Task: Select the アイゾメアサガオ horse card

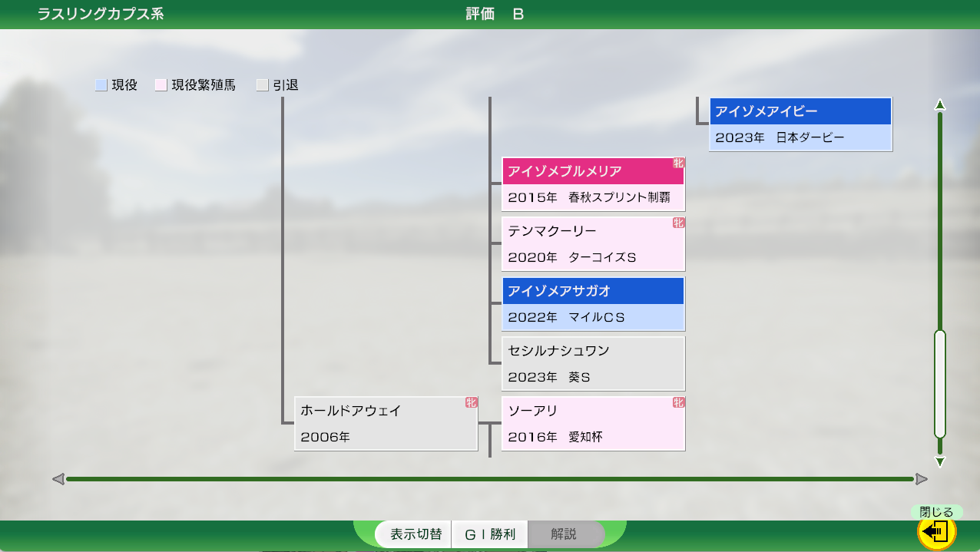Action: coord(592,304)
